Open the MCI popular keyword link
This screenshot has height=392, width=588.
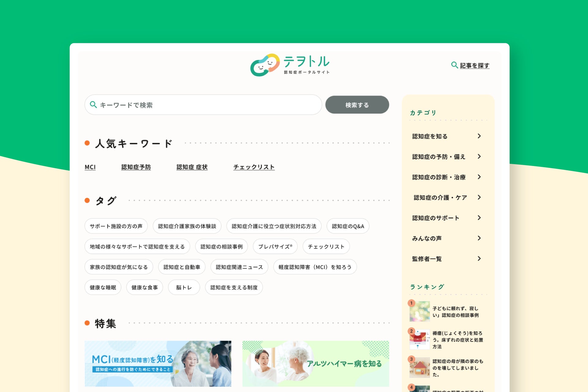point(90,167)
